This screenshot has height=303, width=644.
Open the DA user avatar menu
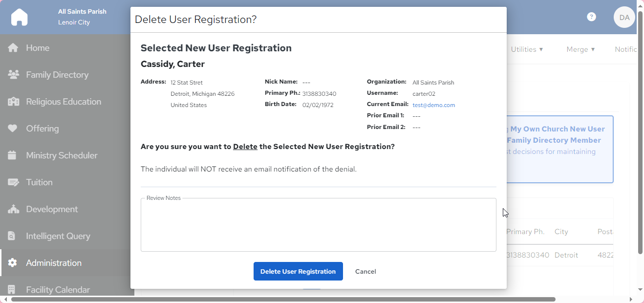click(624, 17)
